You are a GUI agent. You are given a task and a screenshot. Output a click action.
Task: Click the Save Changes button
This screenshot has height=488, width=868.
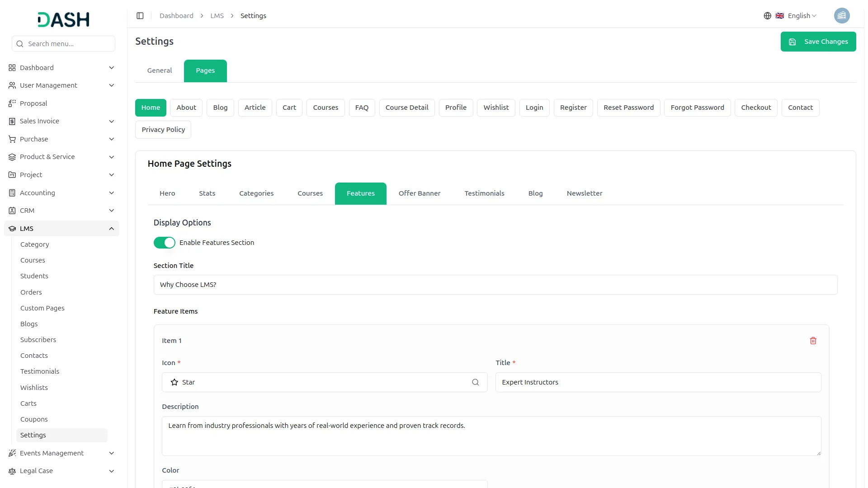coord(818,42)
